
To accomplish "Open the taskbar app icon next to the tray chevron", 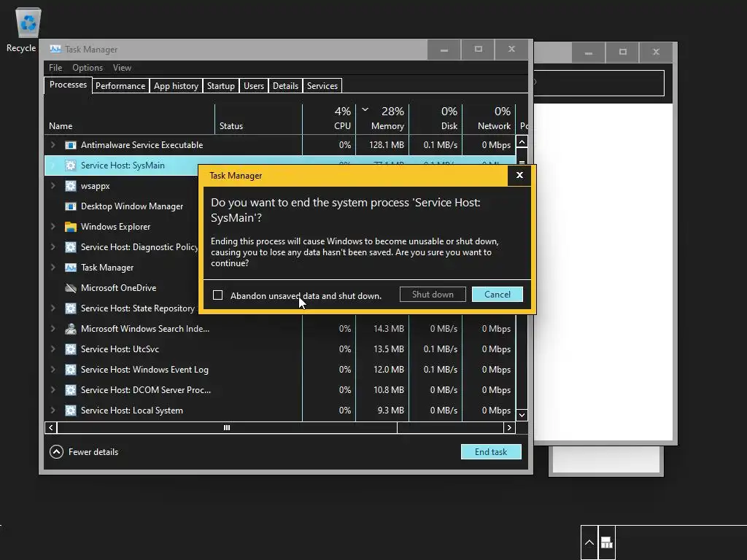I will (x=606, y=542).
